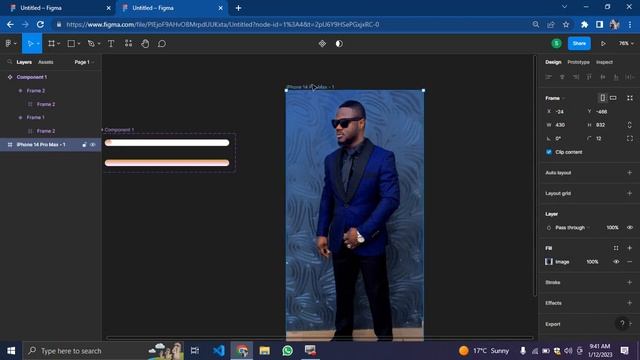The image size is (640, 360).
Task: Set frame to landscape orientation
Action: coord(613,98)
